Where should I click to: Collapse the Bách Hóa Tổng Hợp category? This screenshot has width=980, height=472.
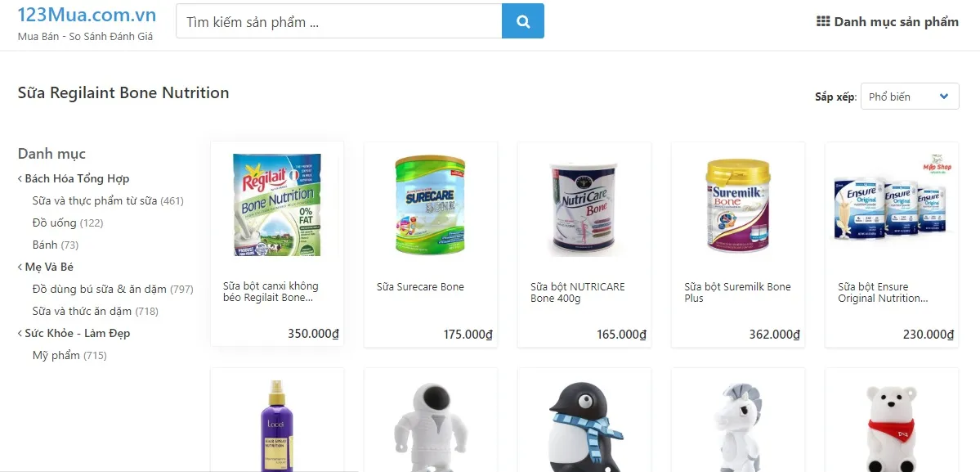[x=73, y=179]
